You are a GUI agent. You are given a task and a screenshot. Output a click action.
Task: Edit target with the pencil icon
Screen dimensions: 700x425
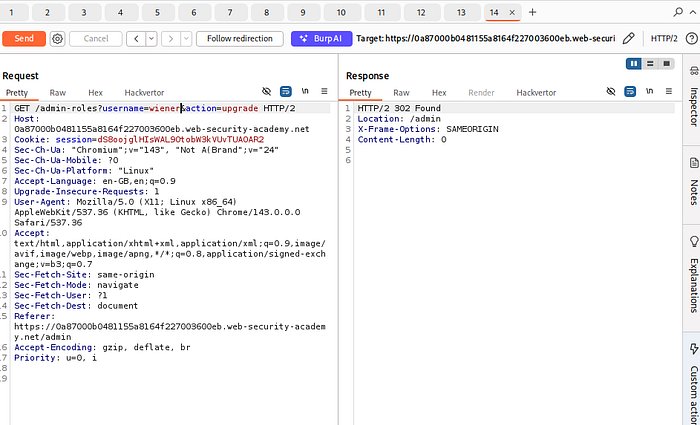click(x=628, y=39)
